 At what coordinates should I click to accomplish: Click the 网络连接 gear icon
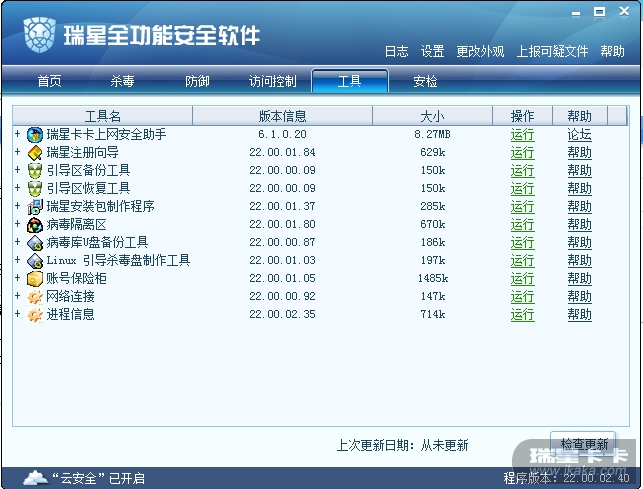pyautogui.click(x=35, y=297)
